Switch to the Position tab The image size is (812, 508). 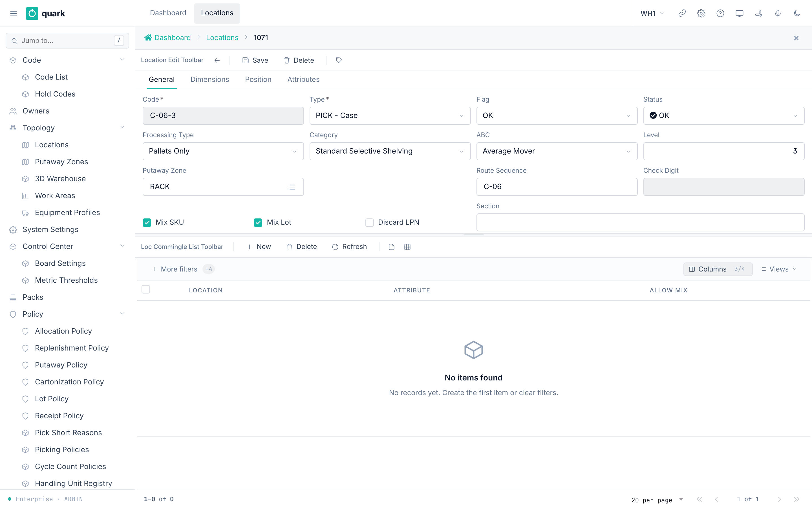coord(258,80)
